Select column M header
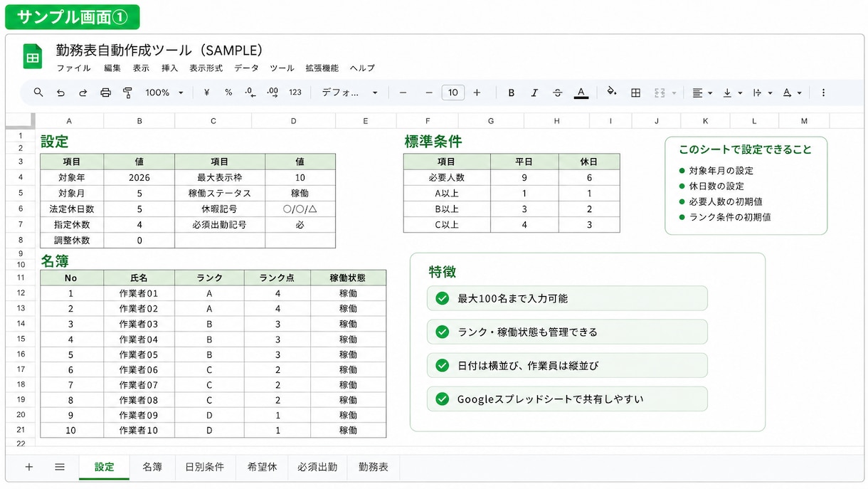Screen dimensions: 868x489 click(x=803, y=121)
